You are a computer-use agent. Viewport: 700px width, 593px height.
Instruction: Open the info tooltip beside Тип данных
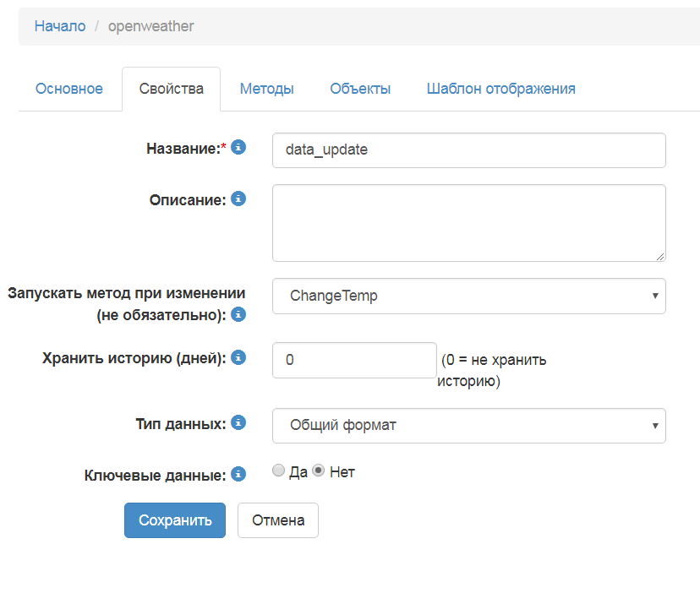(238, 423)
